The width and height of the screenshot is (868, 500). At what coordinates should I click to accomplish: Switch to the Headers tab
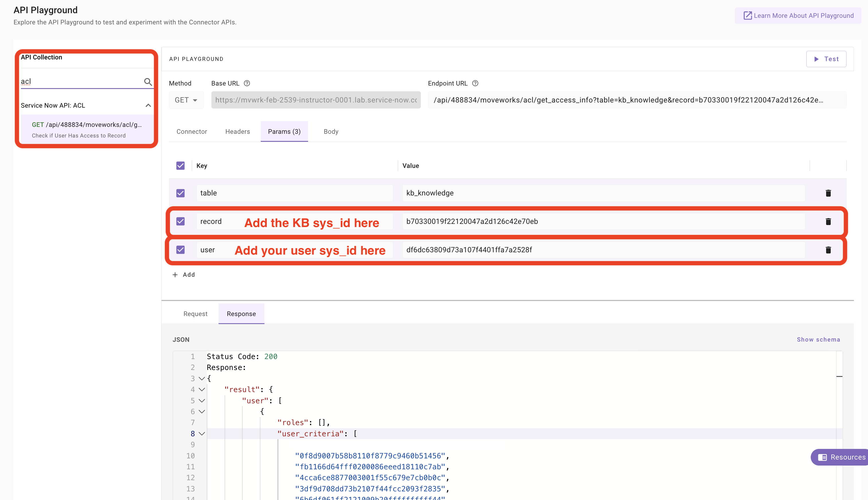coord(238,131)
